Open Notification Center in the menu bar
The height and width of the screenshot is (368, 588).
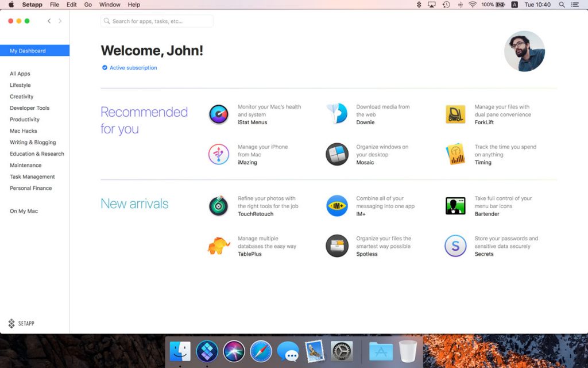[x=575, y=5]
